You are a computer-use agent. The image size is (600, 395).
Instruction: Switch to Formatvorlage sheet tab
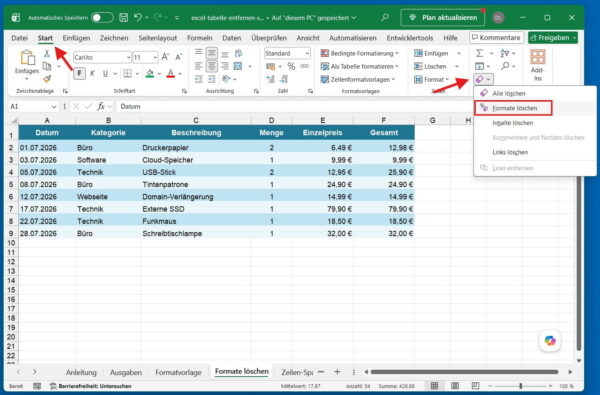[178, 372]
